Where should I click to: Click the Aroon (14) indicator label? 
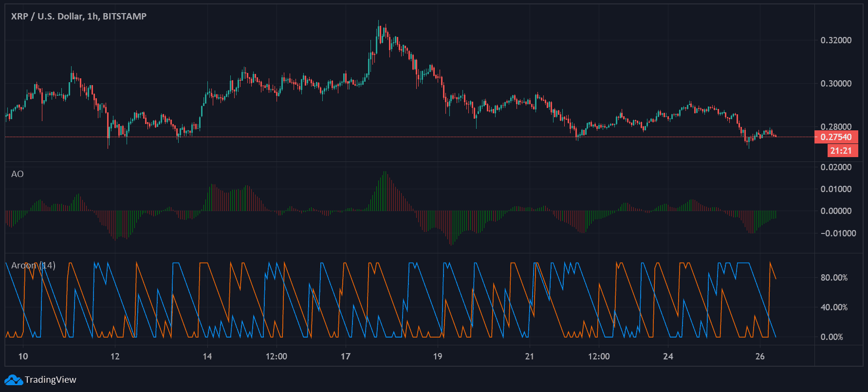coord(33,266)
